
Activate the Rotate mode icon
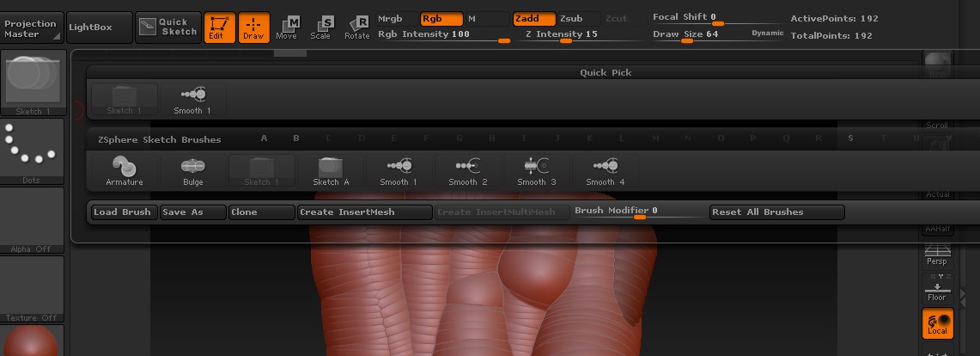pos(357,28)
